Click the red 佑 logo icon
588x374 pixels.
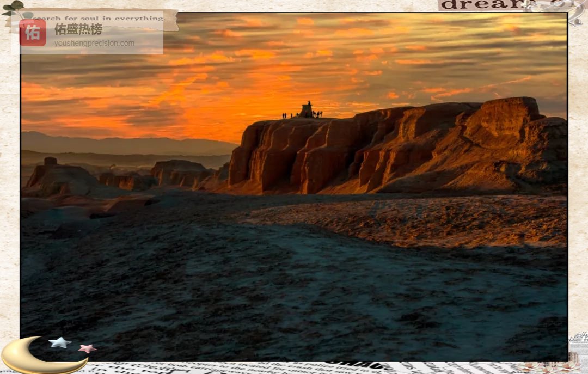pyautogui.click(x=33, y=33)
